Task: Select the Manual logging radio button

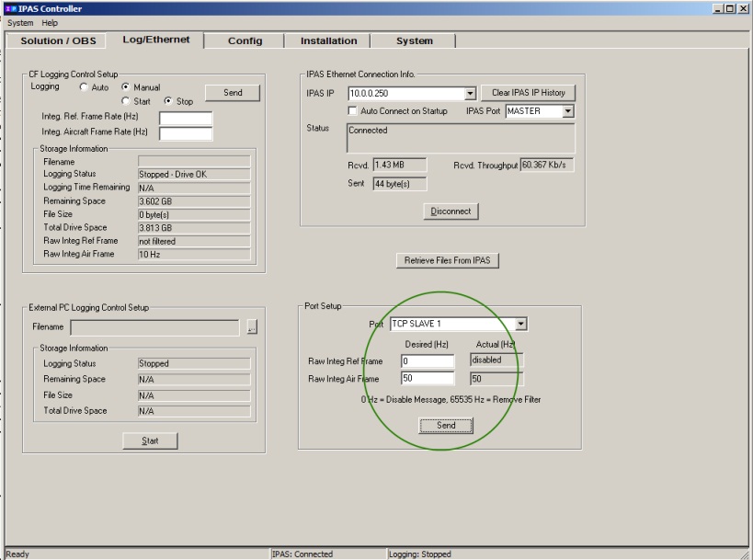Action: point(126,87)
